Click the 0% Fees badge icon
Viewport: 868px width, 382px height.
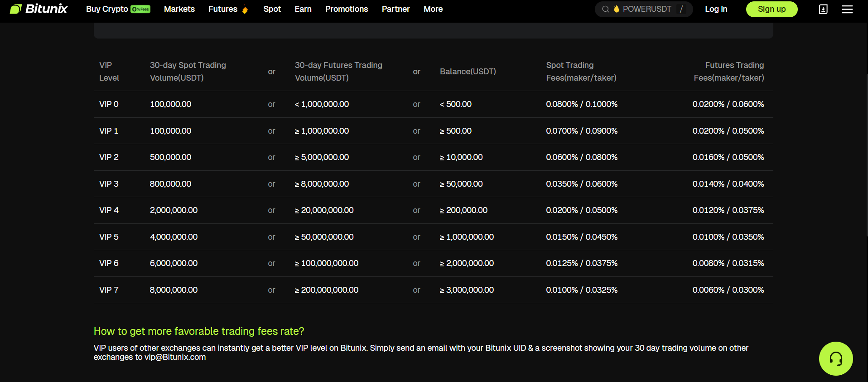point(140,9)
